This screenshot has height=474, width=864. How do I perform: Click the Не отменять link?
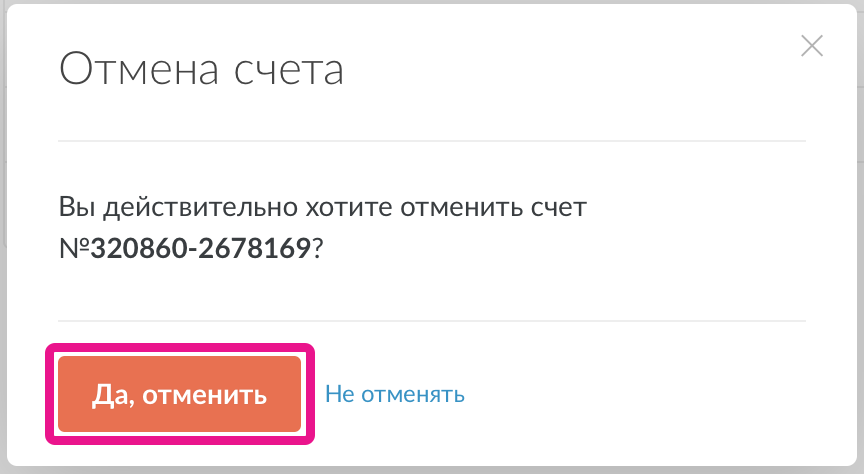[x=395, y=394]
